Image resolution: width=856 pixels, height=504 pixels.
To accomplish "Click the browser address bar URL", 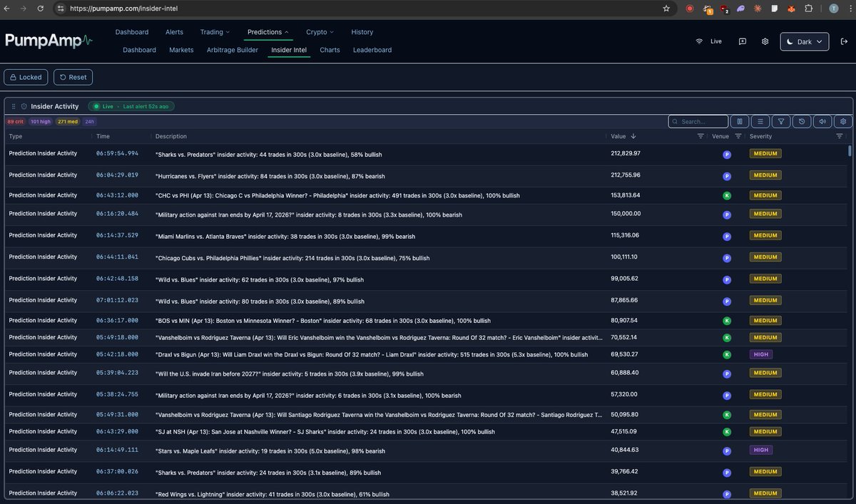I will [124, 9].
